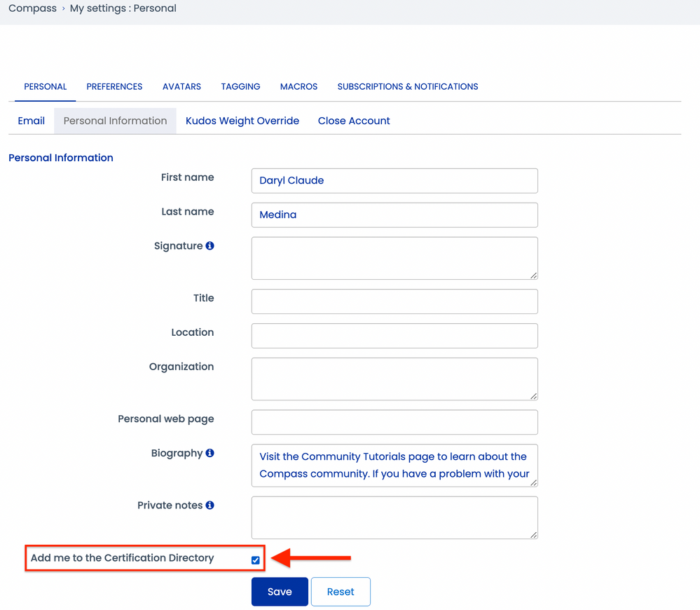Click the Location input field
Screen dimensions: 700x610
click(x=394, y=336)
